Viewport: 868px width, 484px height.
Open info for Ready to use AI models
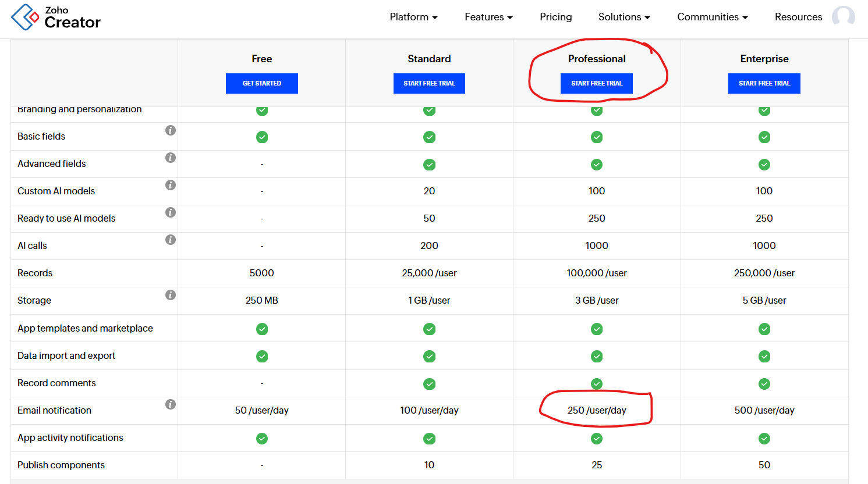point(171,212)
